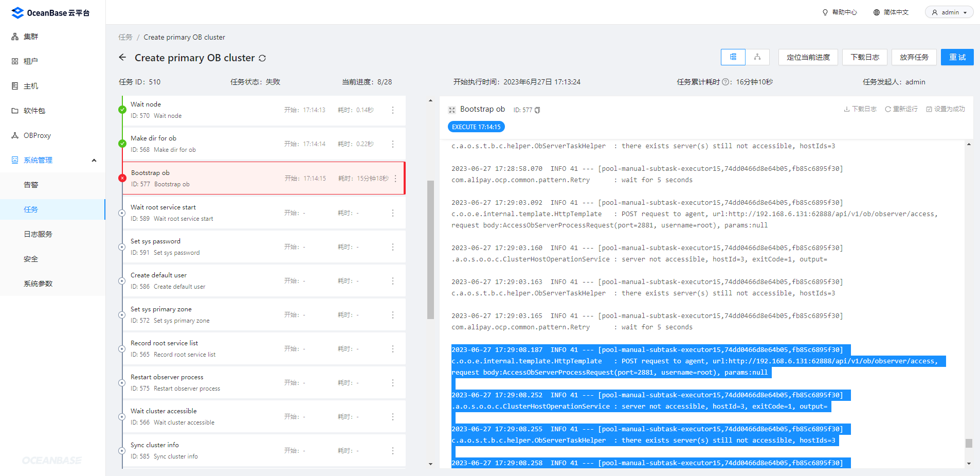Screen dimensions: 980x476
Task: Select the Record root service list subtask
Action: [x=264, y=349]
